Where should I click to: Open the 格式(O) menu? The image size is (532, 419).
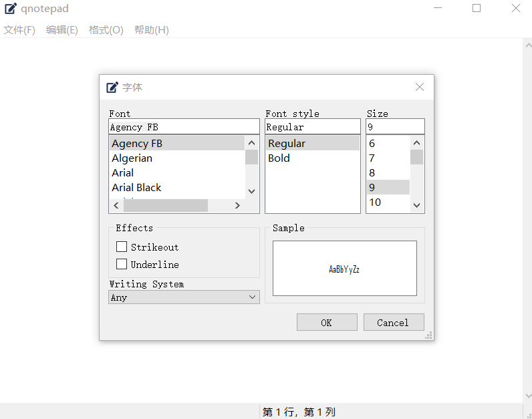coord(106,30)
